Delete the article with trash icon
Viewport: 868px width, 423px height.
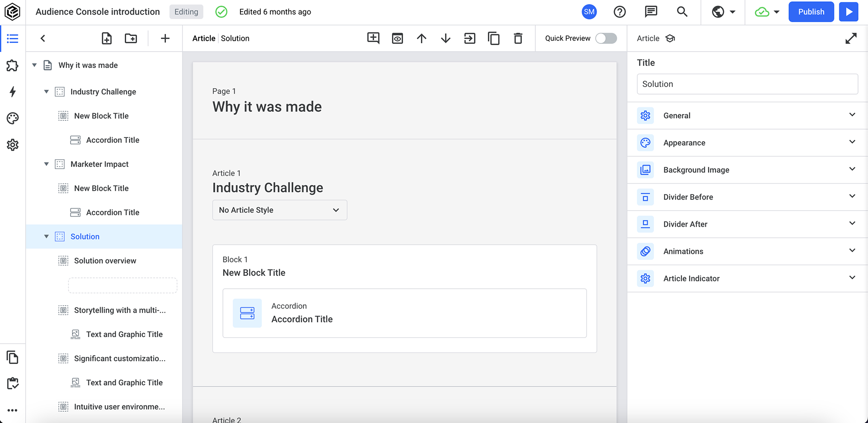518,38
